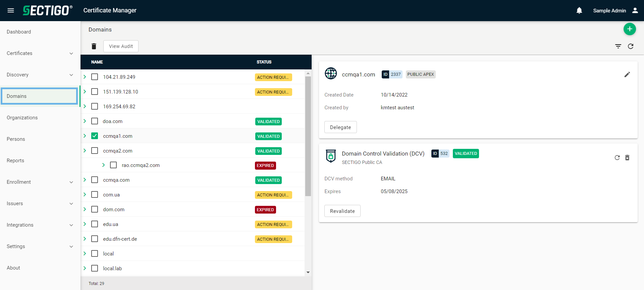This screenshot has width=644, height=290.
Task: Expand the 104.21.89.249 row chevron
Action: coord(85,77)
